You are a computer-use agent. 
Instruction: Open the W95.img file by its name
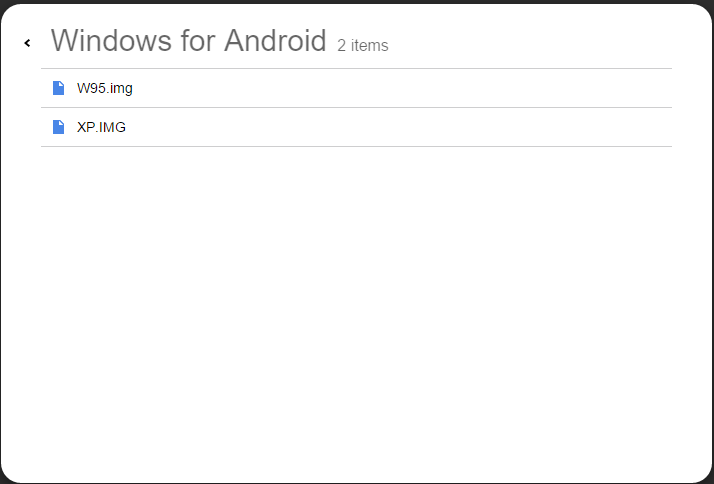105,88
